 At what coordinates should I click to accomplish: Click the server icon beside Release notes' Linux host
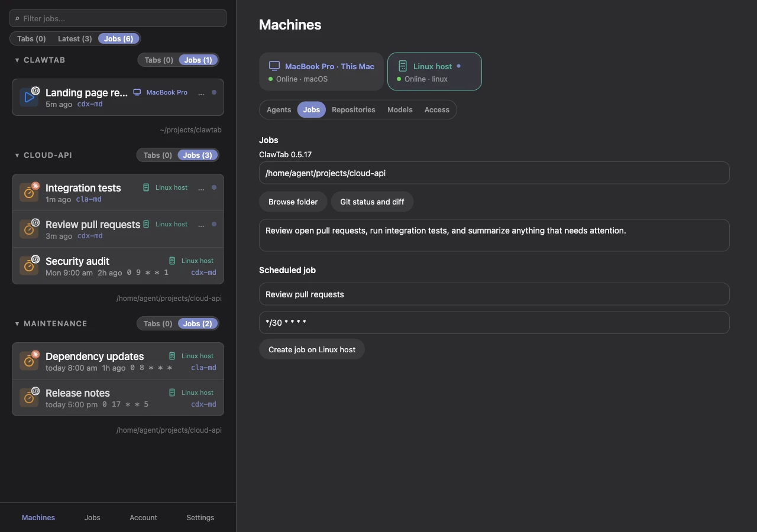click(172, 392)
